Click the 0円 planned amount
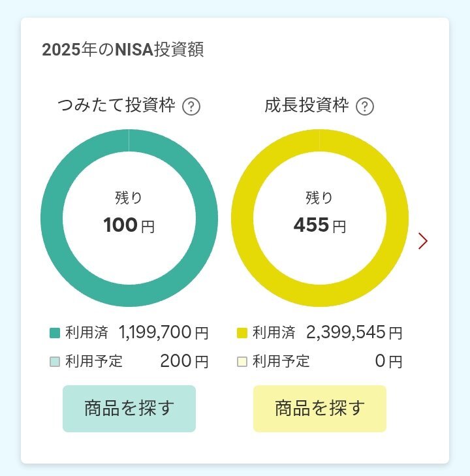Viewport: 470px width, 476px height. click(x=388, y=361)
